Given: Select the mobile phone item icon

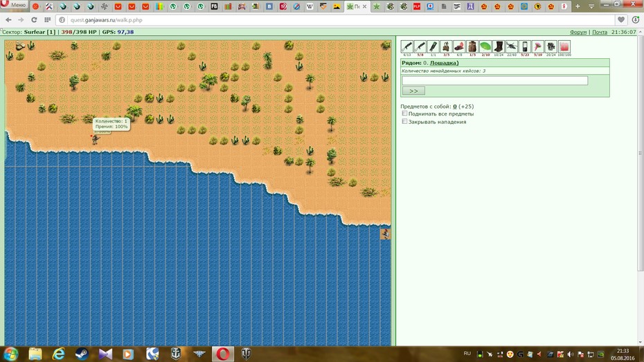Looking at the screenshot, I should (x=524, y=47).
